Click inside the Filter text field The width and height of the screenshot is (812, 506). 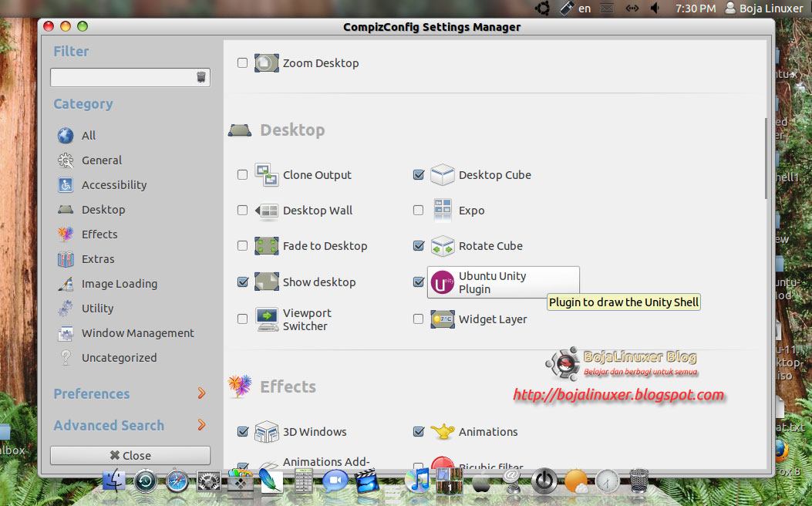click(123, 77)
